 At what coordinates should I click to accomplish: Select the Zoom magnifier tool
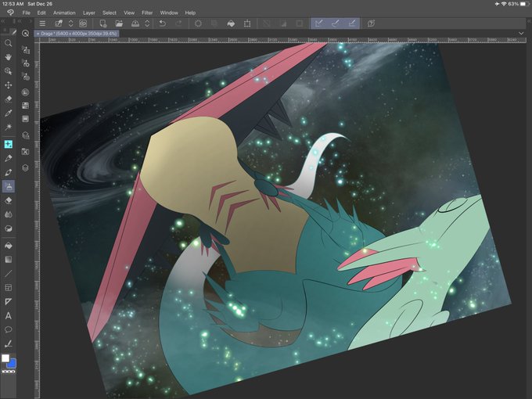tap(8, 43)
